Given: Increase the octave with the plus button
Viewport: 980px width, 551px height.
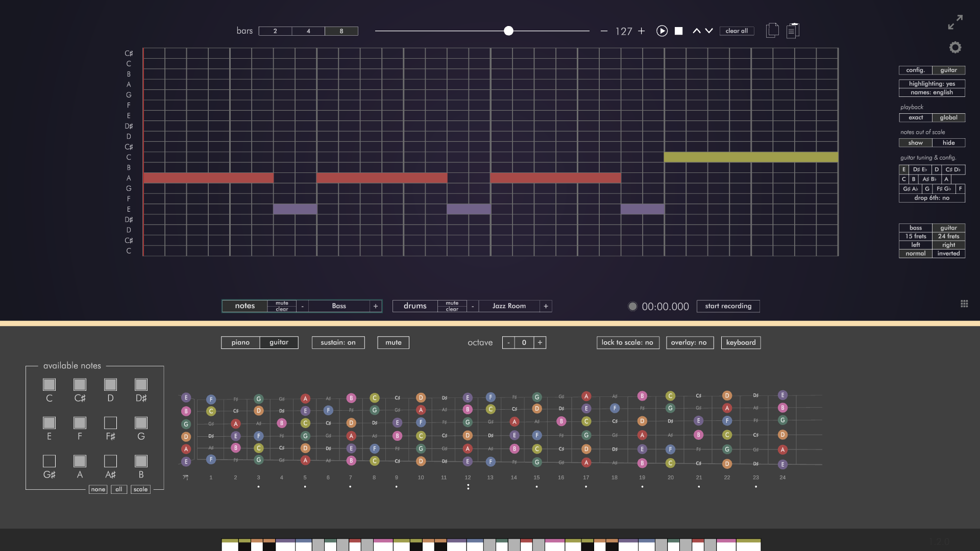Looking at the screenshot, I should [x=540, y=342].
